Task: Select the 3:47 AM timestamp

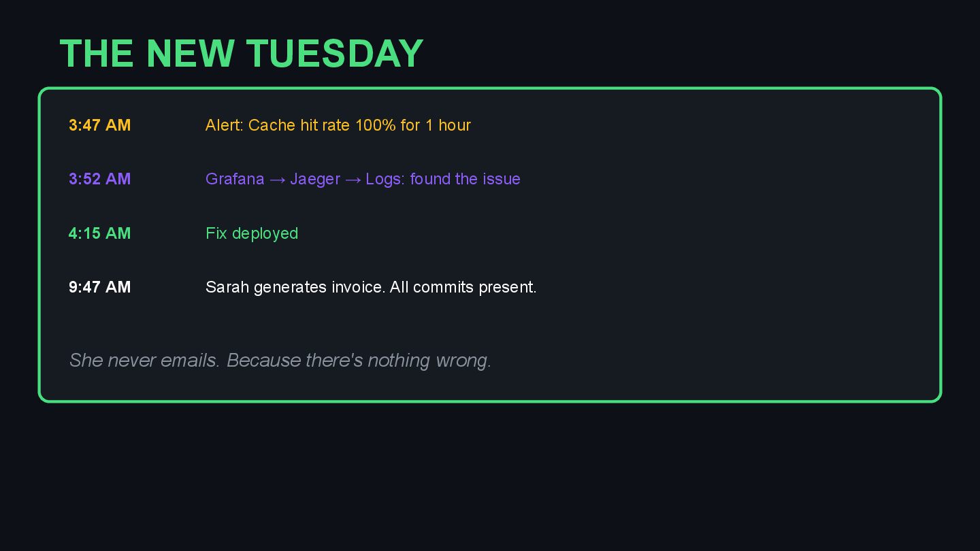Action: coord(99,125)
